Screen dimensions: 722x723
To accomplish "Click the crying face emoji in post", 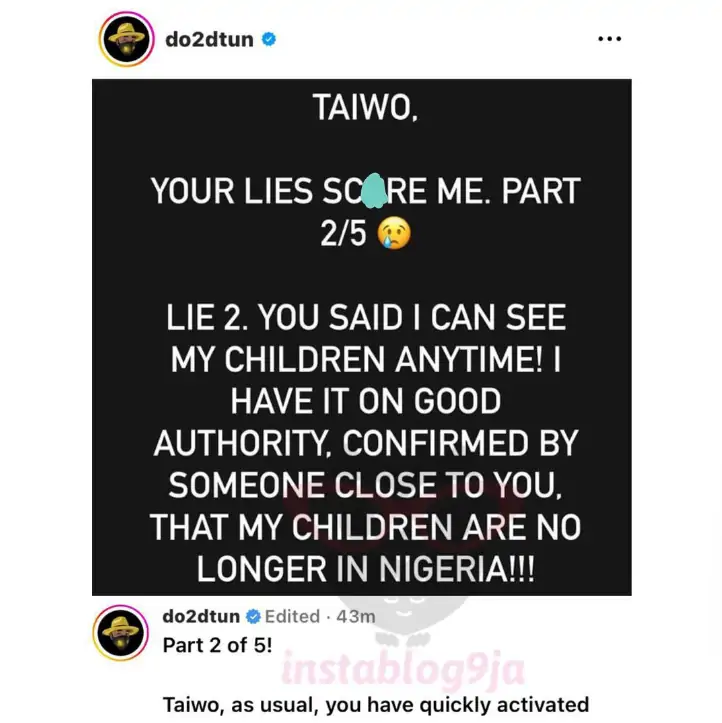I will tap(394, 233).
